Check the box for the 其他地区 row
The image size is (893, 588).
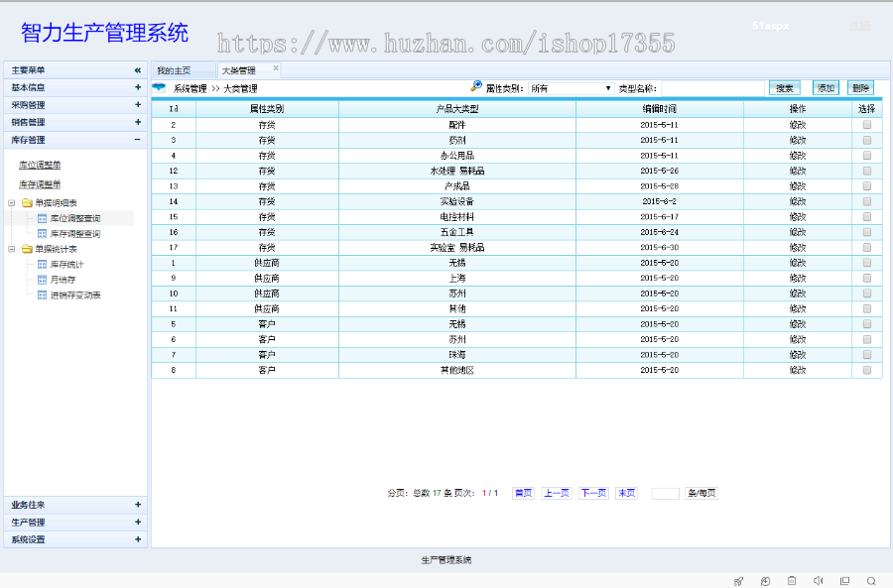pos(867,370)
